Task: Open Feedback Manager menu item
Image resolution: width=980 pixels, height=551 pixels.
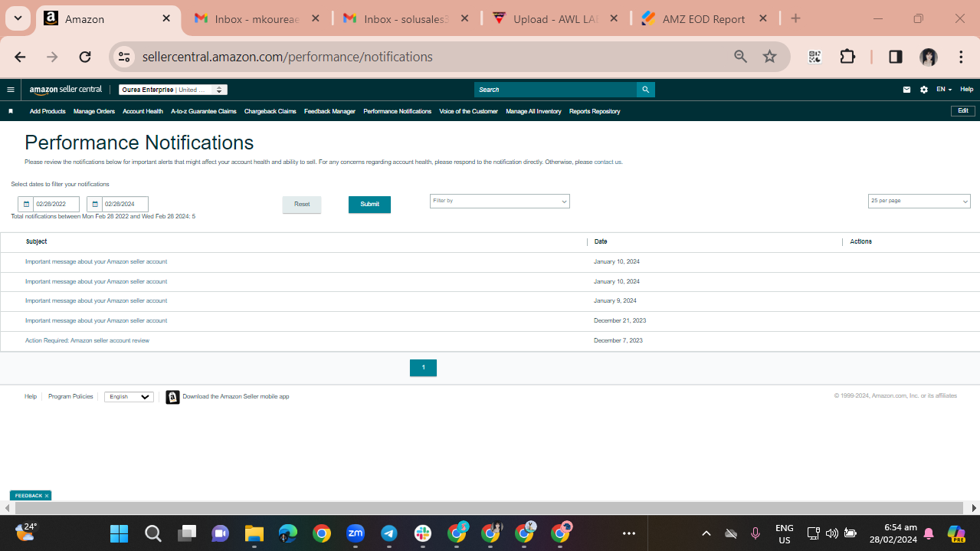Action: tap(329, 111)
